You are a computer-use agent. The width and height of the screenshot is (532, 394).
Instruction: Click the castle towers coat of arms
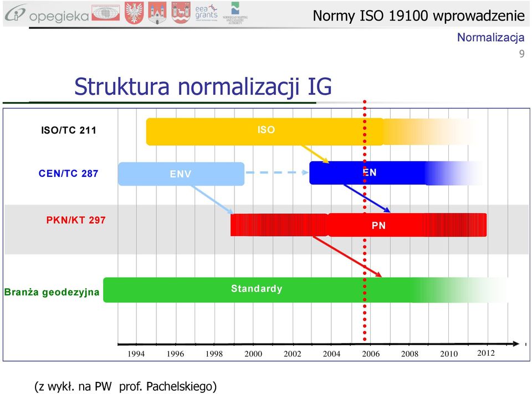point(157,13)
